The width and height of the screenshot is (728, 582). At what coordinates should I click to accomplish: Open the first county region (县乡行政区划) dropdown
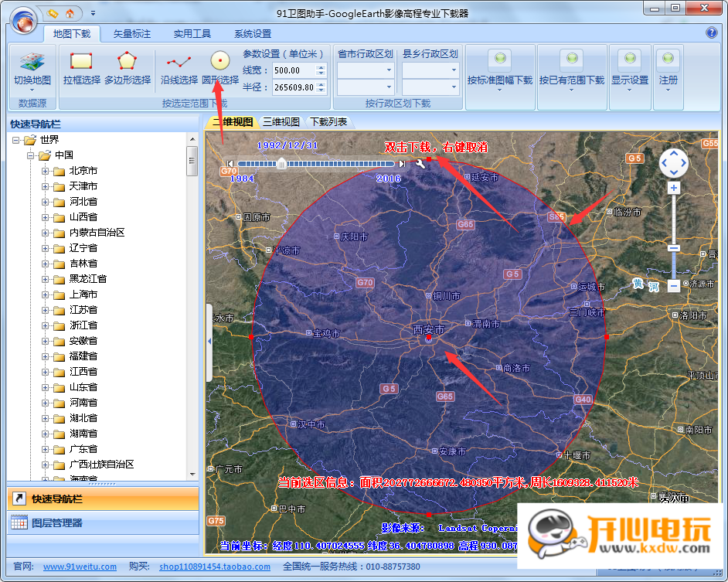click(430, 70)
